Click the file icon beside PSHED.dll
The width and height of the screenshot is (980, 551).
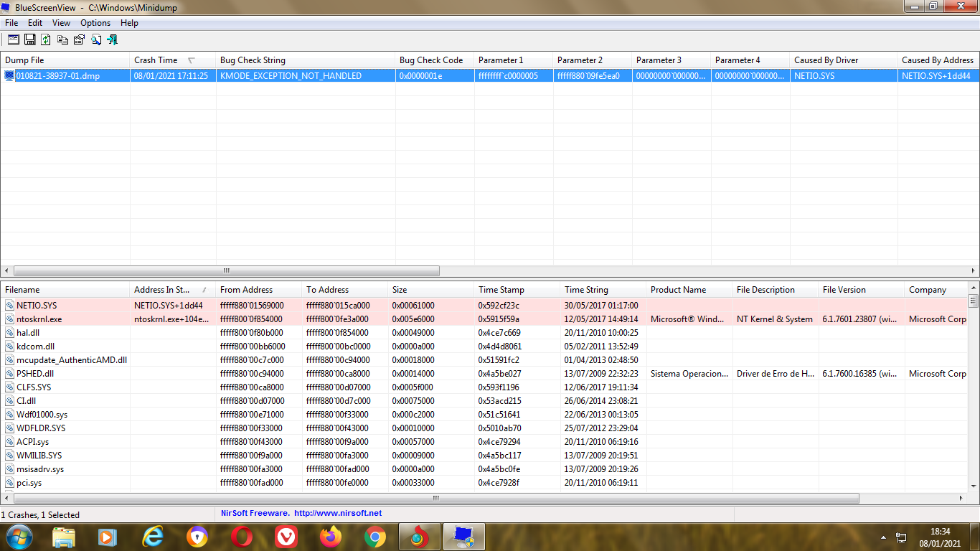click(x=9, y=374)
